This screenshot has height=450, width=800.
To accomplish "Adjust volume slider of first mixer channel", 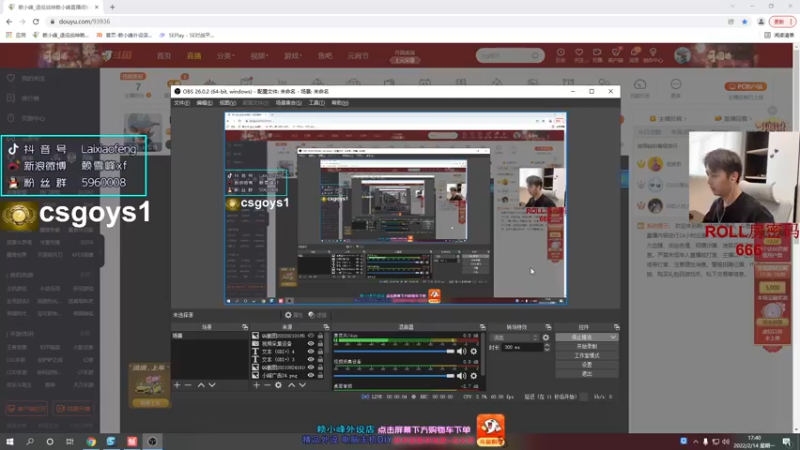I will [x=394, y=351].
